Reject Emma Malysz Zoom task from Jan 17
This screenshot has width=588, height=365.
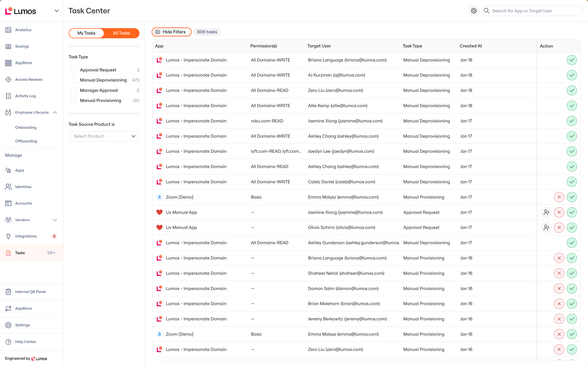point(559,197)
